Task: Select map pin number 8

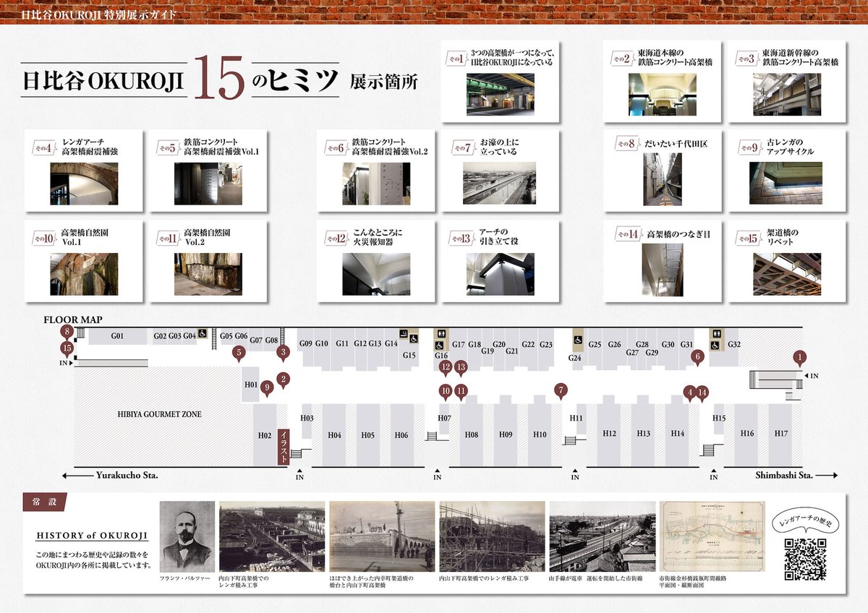Action: [x=67, y=333]
